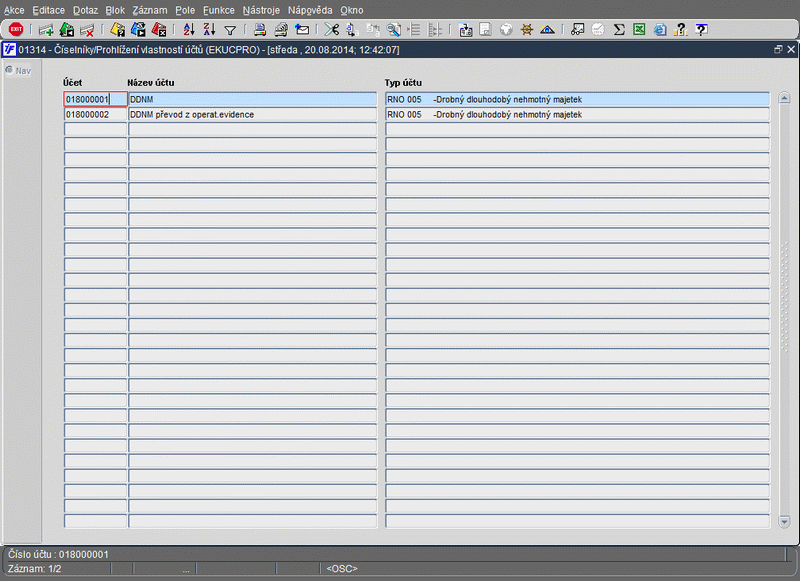The height and width of the screenshot is (581, 800).
Task: Open the Blok menu
Action: pos(115,10)
